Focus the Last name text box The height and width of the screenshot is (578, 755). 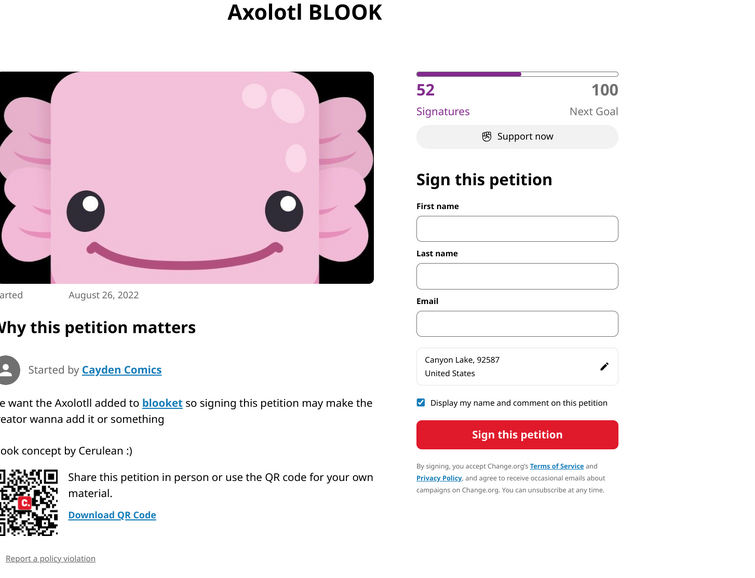(x=517, y=276)
